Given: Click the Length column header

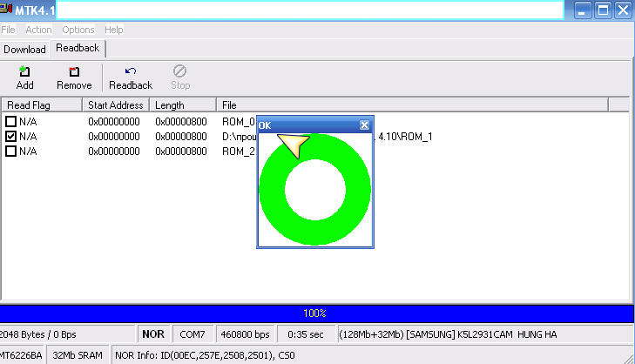Looking at the screenshot, I should pos(170,105).
